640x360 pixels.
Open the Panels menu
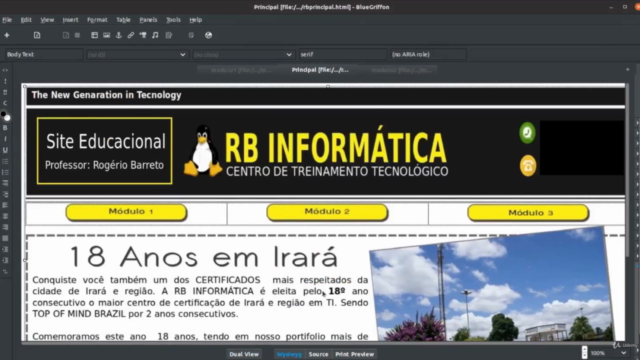tap(148, 20)
